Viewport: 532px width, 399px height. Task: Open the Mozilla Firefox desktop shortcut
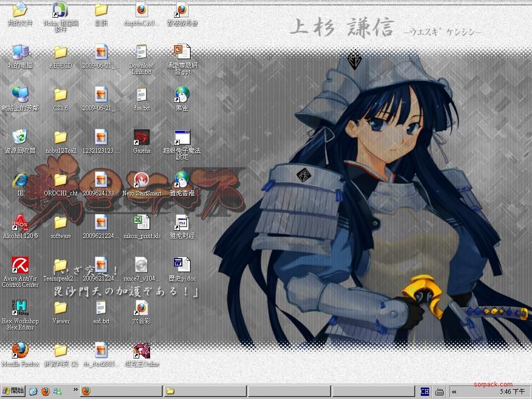tap(20, 350)
